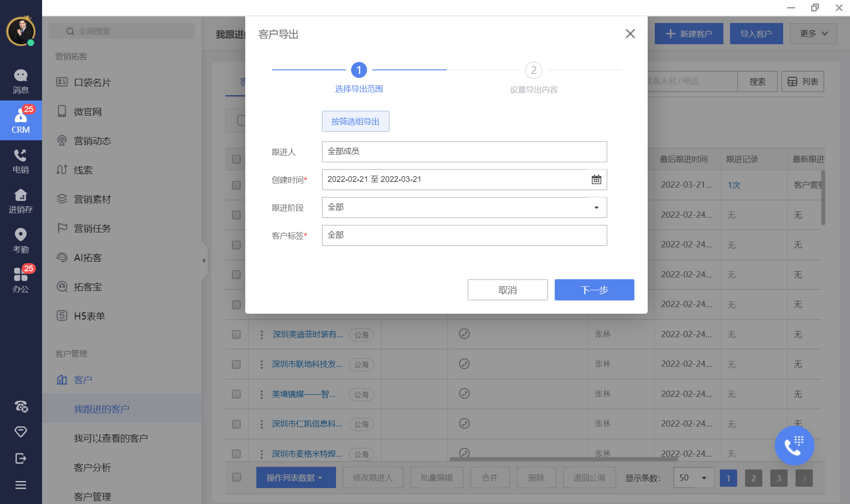Expand the 更多 dropdown button
This screenshot has width=850, height=504.
point(813,34)
